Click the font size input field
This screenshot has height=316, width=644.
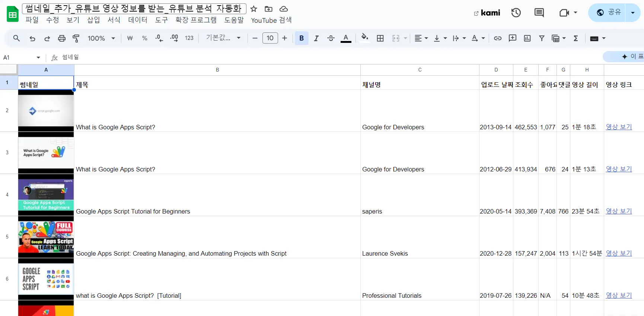270,38
